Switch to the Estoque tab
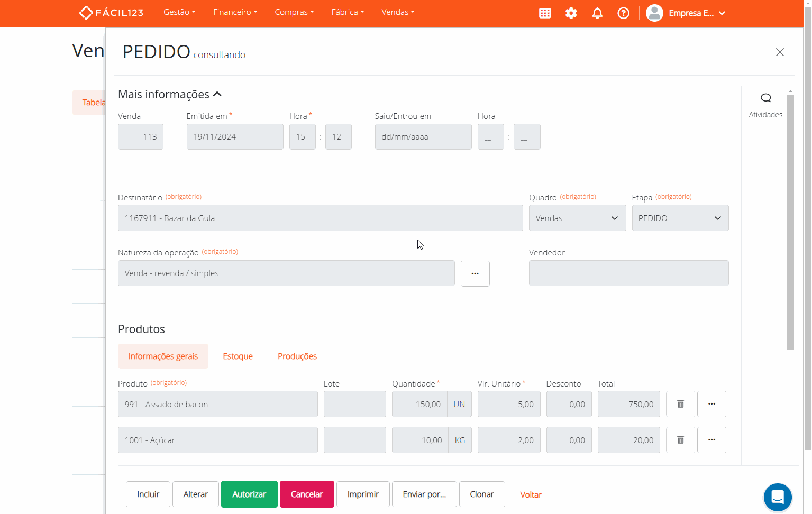Screen dimensions: 812x514 238,356
